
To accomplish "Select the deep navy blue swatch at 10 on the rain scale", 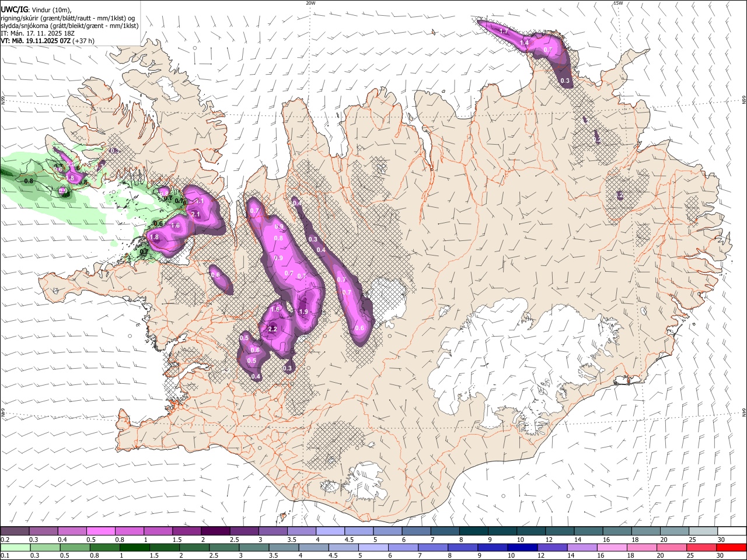I will [522, 547].
